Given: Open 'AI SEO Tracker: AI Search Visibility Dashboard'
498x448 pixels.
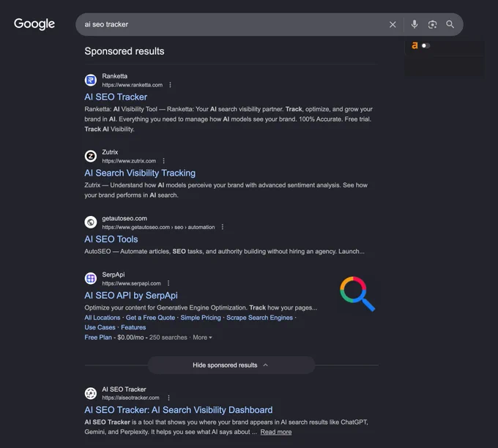Looking at the screenshot, I should click(x=179, y=410).
